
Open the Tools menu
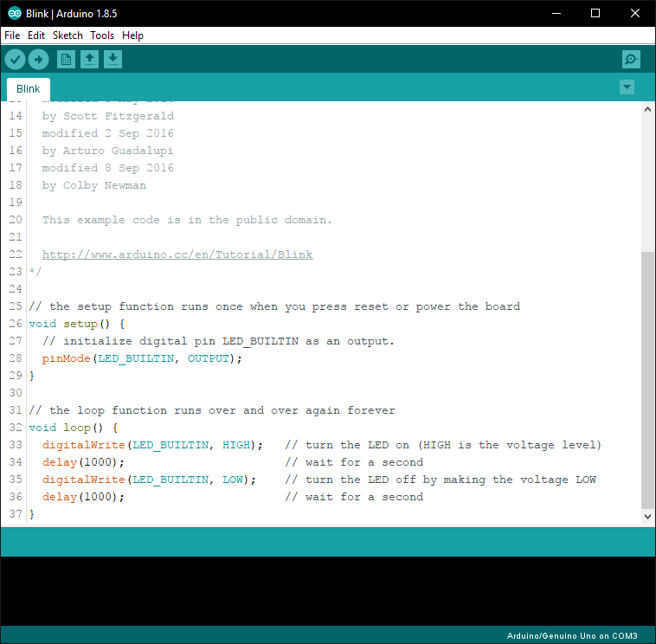[x=102, y=35]
